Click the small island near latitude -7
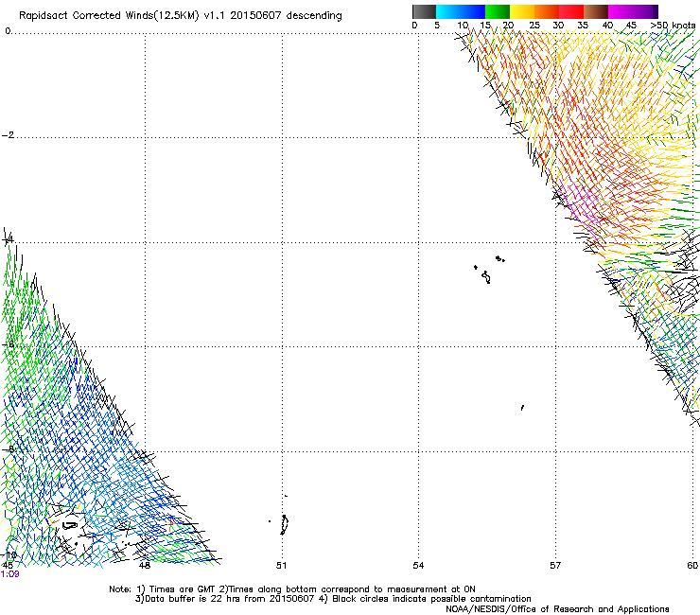 pos(522,408)
